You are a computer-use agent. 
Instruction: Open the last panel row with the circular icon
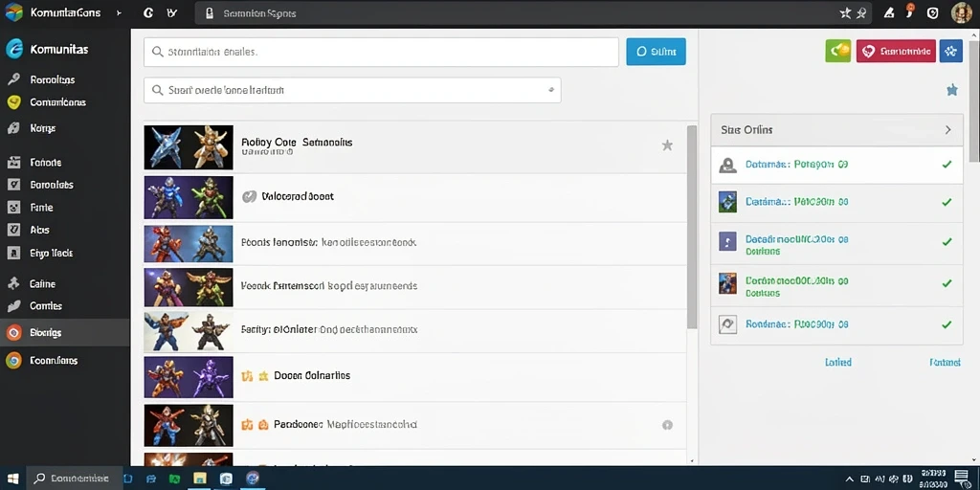click(x=836, y=324)
